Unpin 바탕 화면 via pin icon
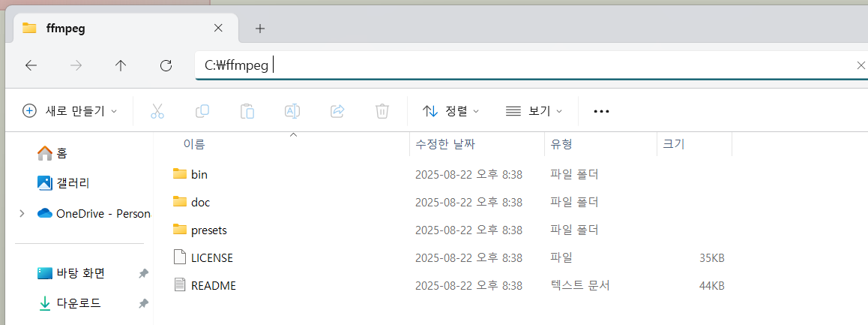The width and height of the screenshot is (868, 325). (x=143, y=273)
